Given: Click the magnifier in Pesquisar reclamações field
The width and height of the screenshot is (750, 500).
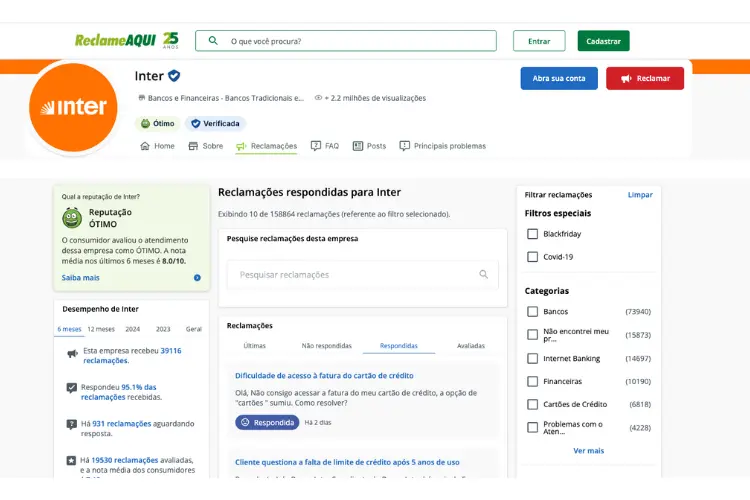Looking at the screenshot, I should 484,274.
